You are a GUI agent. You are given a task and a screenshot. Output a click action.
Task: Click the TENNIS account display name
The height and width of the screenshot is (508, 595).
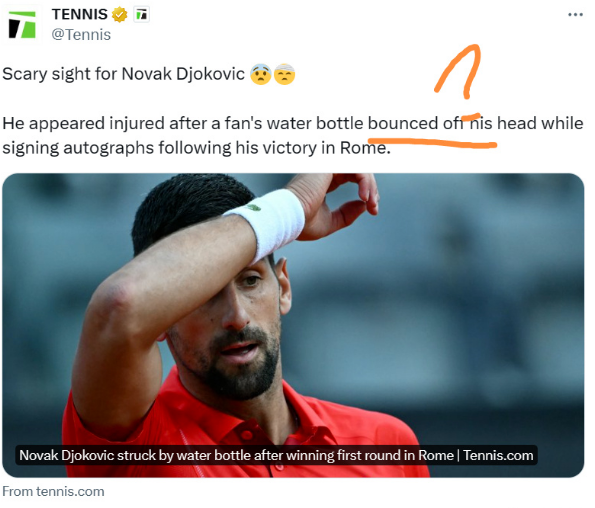tap(80, 14)
